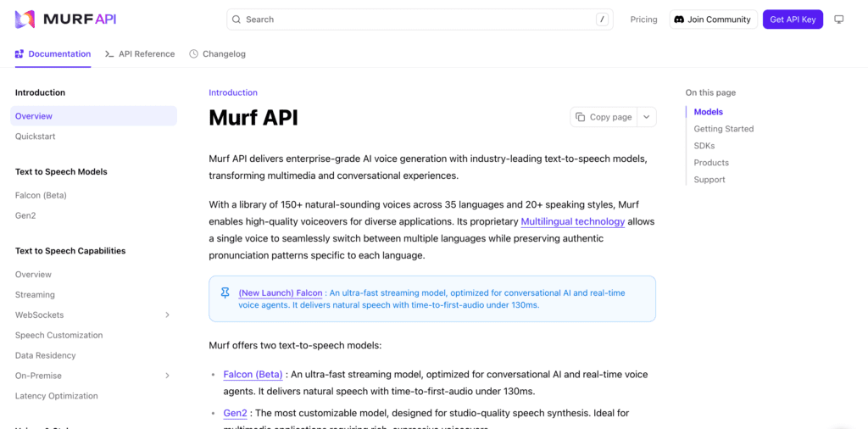
Task: Jump to SDKs in On this page
Action: (x=704, y=146)
